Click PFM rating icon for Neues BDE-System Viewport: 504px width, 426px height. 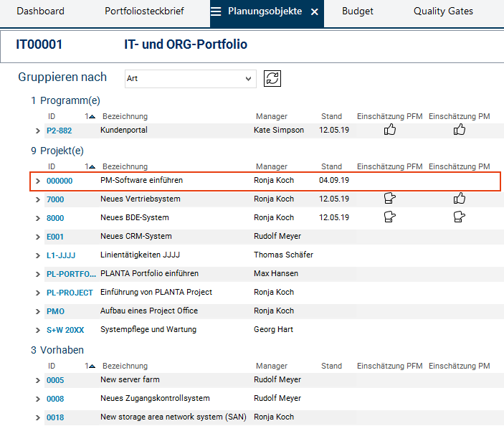click(x=390, y=217)
